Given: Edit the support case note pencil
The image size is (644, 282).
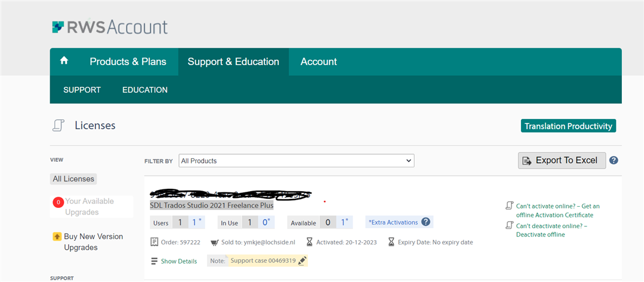Looking at the screenshot, I should 302,260.
